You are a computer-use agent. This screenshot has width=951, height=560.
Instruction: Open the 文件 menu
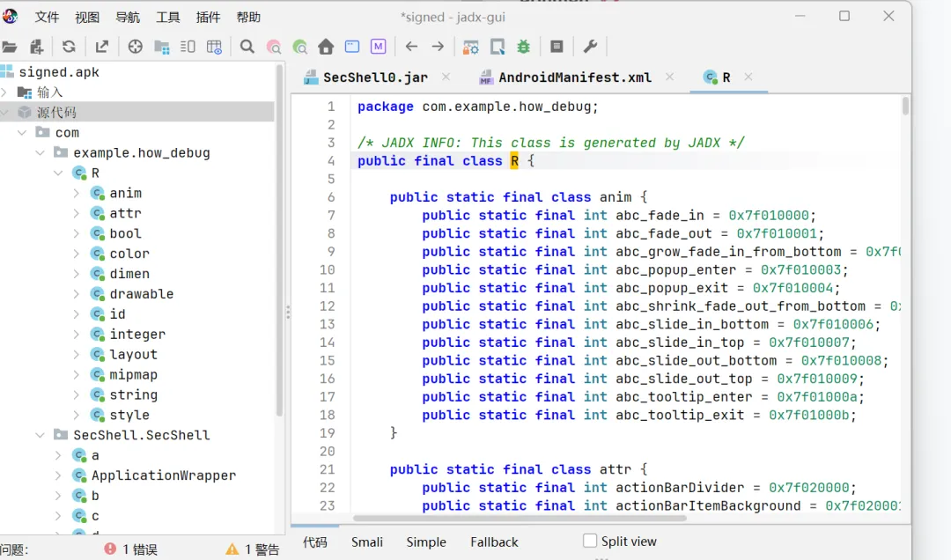[47, 17]
